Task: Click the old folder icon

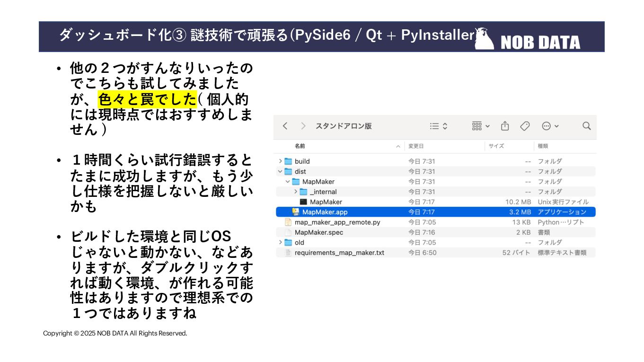Action: click(x=288, y=243)
